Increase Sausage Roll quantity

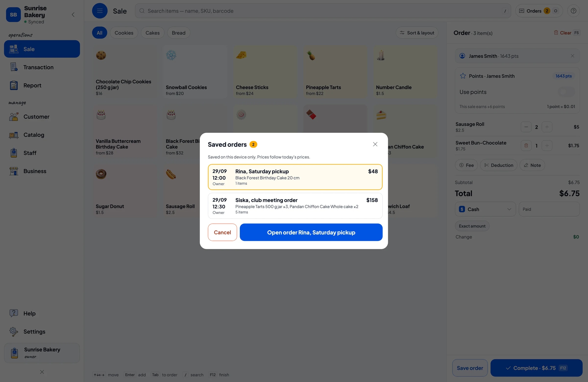point(547,127)
